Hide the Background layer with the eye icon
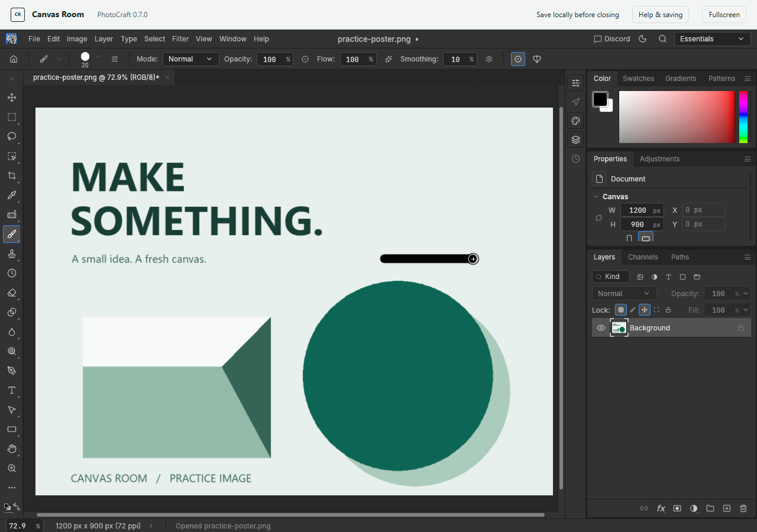This screenshot has width=757, height=532. 601,328
